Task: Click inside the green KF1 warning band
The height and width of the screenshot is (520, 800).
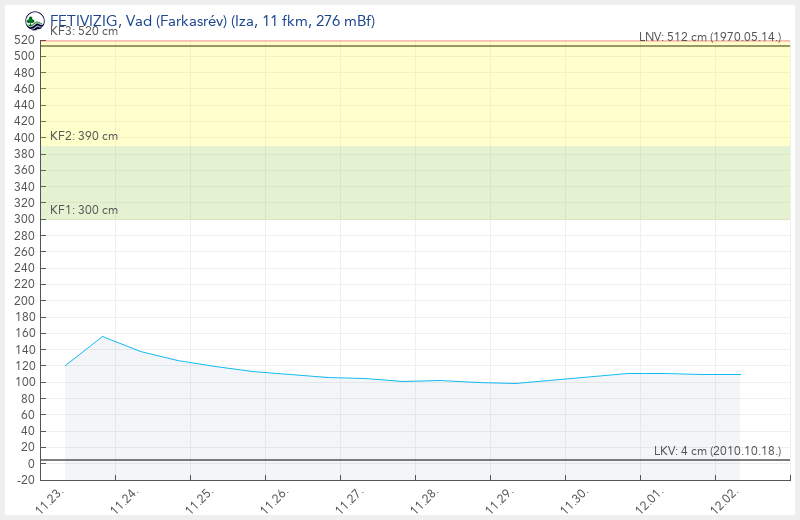Action: point(400,183)
